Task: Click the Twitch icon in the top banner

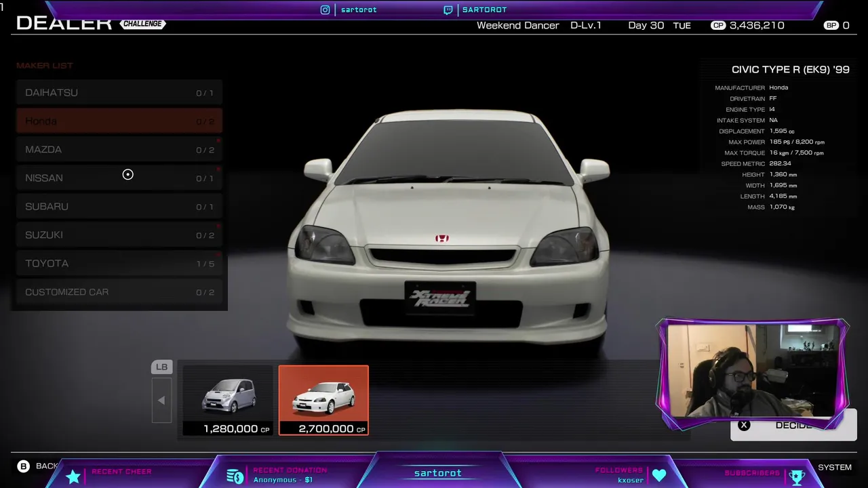Action: coord(448,9)
